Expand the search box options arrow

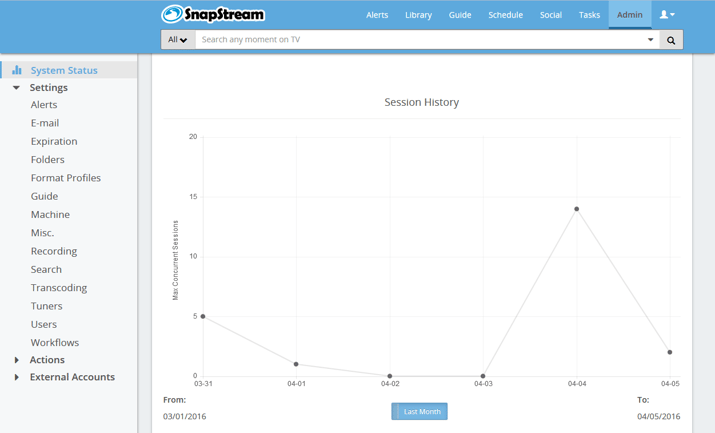click(650, 40)
